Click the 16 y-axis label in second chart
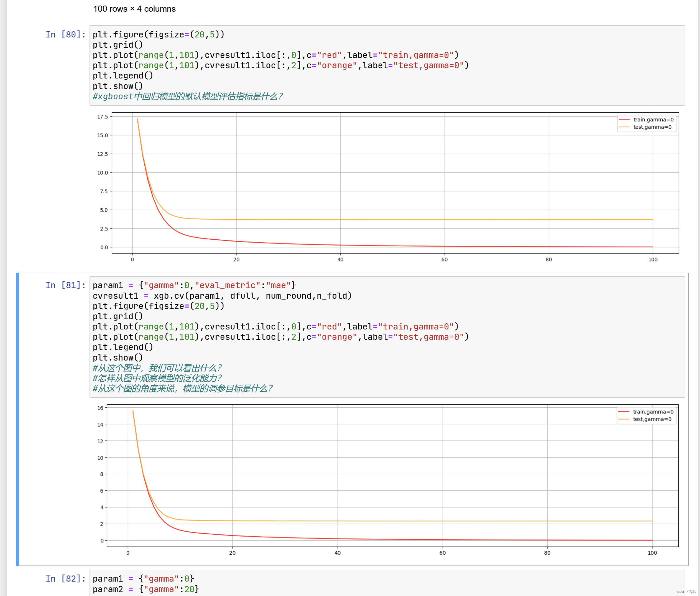The width and height of the screenshot is (700, 596). click(x=100, y=408)
